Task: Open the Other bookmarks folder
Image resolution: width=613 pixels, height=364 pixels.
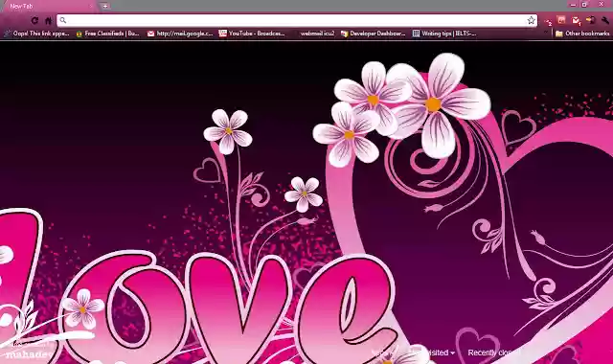Action: pos(582,34)
